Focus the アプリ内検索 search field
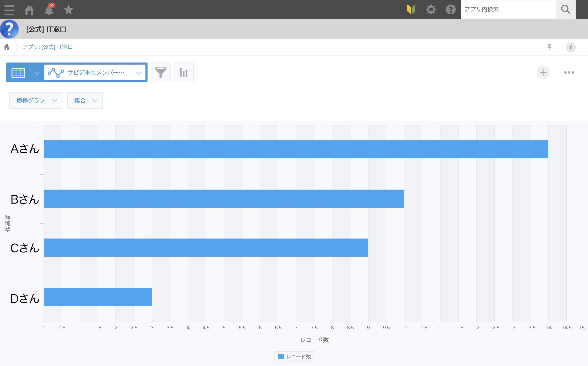This screenshot has height=366, width=588. 508,9
